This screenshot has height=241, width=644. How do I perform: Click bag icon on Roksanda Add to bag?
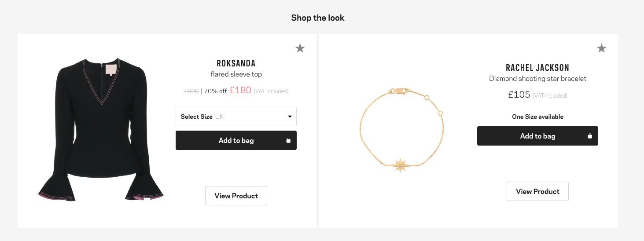(288, 141)
